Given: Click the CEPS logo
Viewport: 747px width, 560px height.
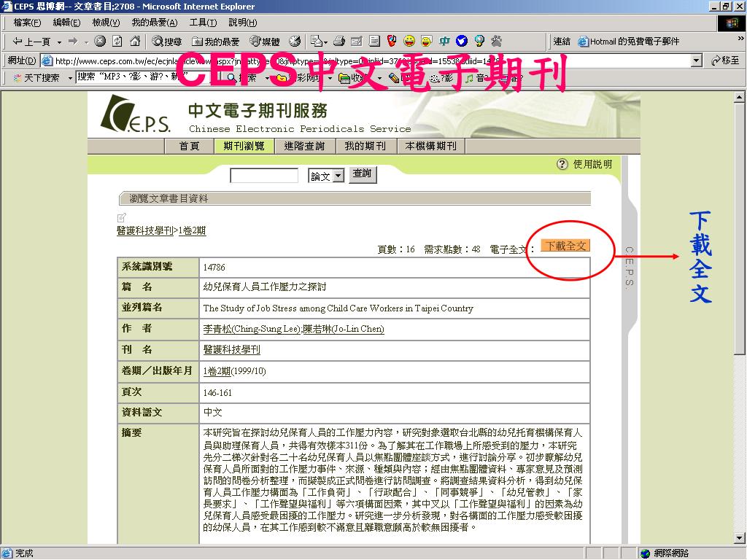Looking at the screenshot, I should [x=136, y=114].
